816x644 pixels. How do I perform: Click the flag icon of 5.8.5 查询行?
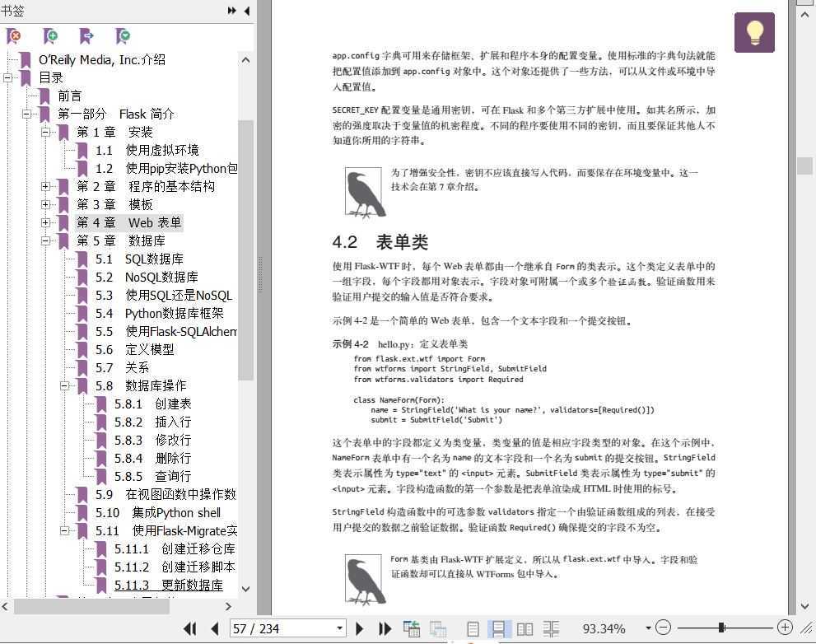[x=101, y=476]
